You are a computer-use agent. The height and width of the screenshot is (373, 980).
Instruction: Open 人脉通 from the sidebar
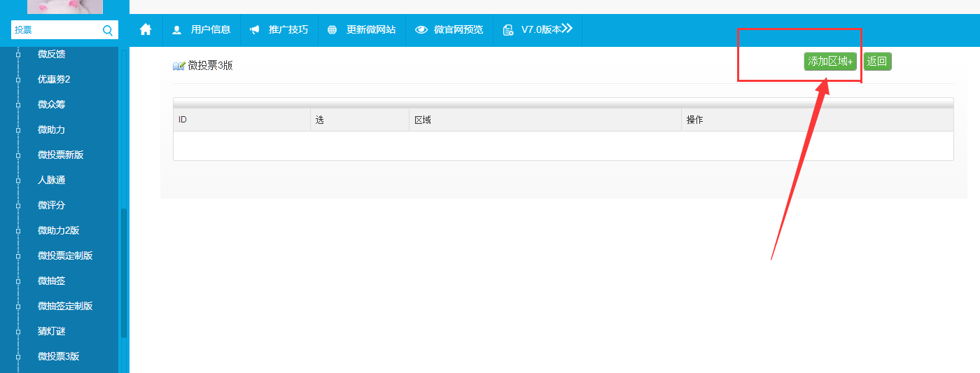(52, 180)
